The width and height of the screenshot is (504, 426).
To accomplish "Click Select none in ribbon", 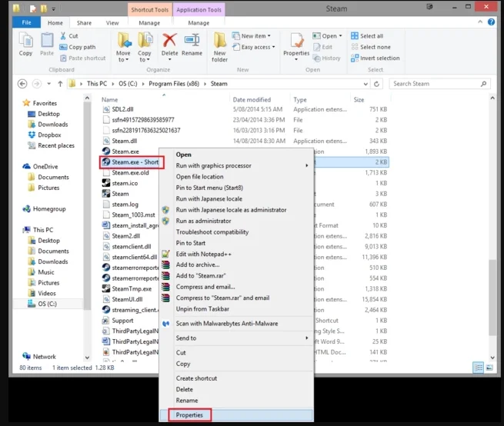I will [x=371, y=47].
